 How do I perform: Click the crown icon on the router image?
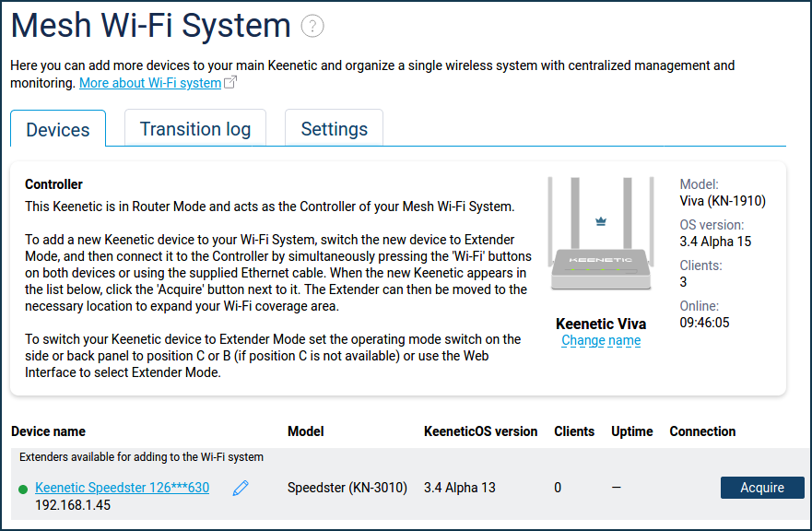(601, 221)
